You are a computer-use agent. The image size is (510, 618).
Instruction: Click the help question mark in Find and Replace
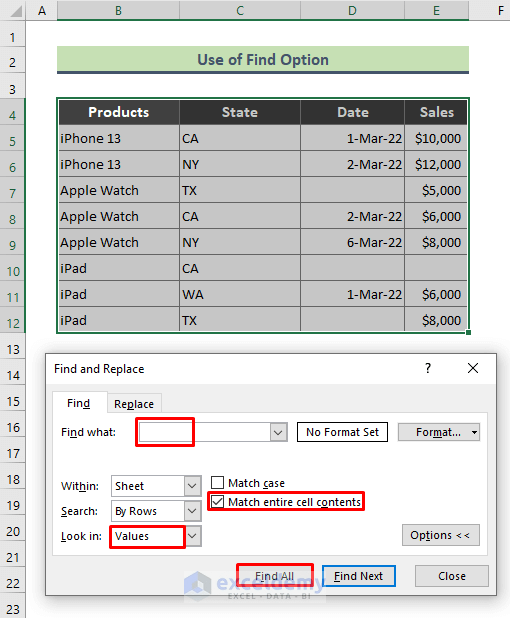(428, 368)
